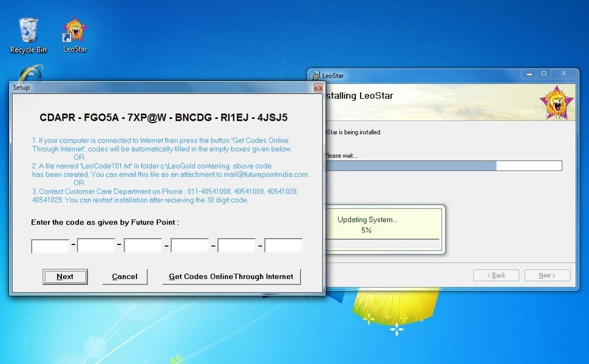Open the LeoStar desktop shortcut

point(75,35)
